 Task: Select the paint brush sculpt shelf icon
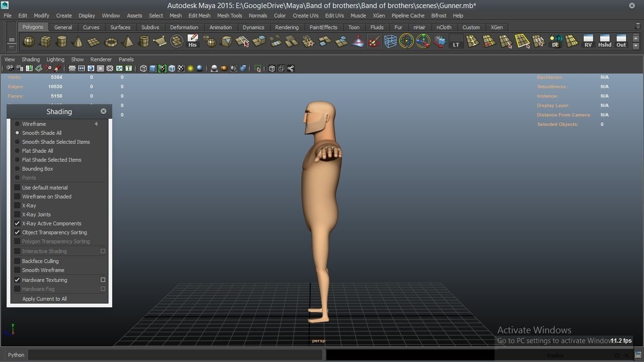tap(374, 41)
